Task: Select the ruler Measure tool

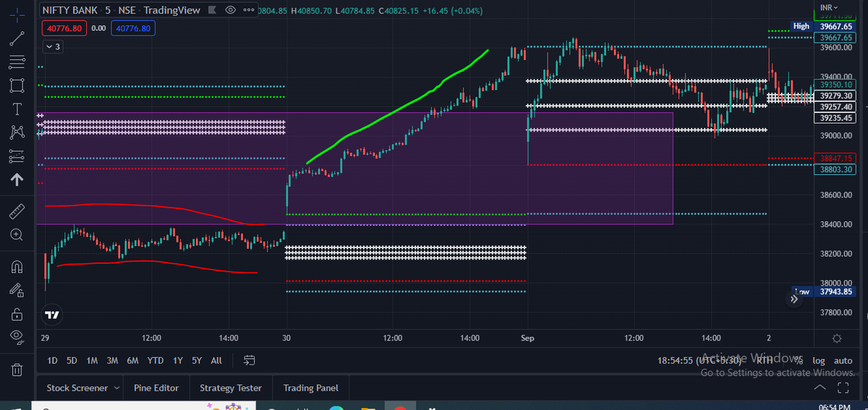Action: [17, 211]
